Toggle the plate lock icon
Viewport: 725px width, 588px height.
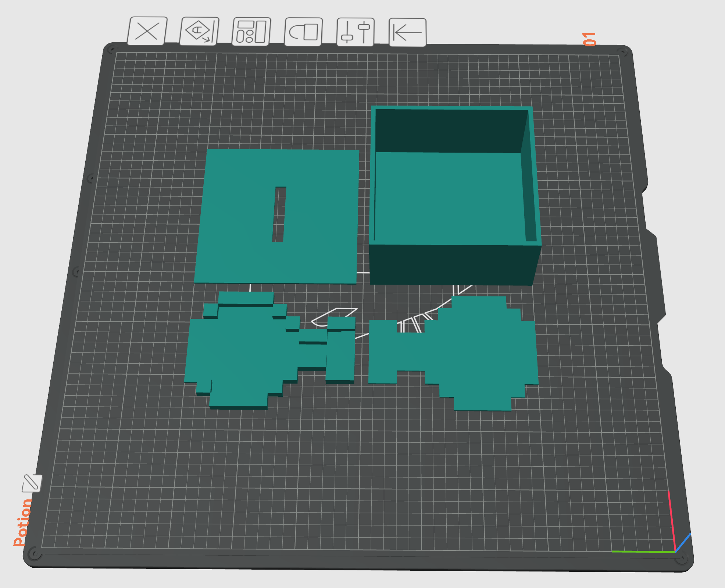[304, 32]
